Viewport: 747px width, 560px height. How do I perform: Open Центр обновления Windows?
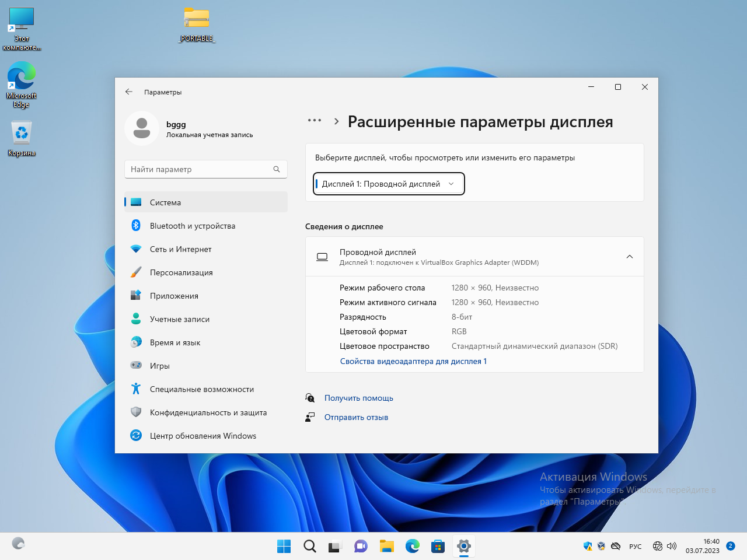(x=206, y=436)
